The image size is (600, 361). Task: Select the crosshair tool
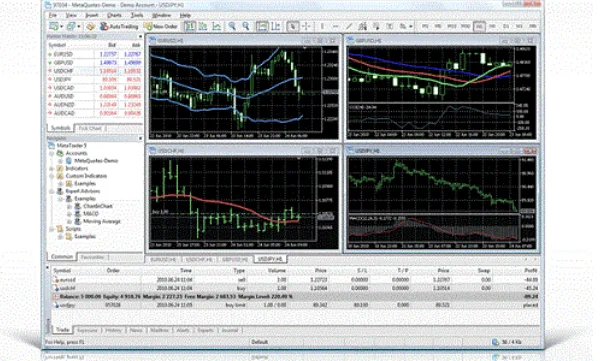pyautogui.click(x=306, y=26)
